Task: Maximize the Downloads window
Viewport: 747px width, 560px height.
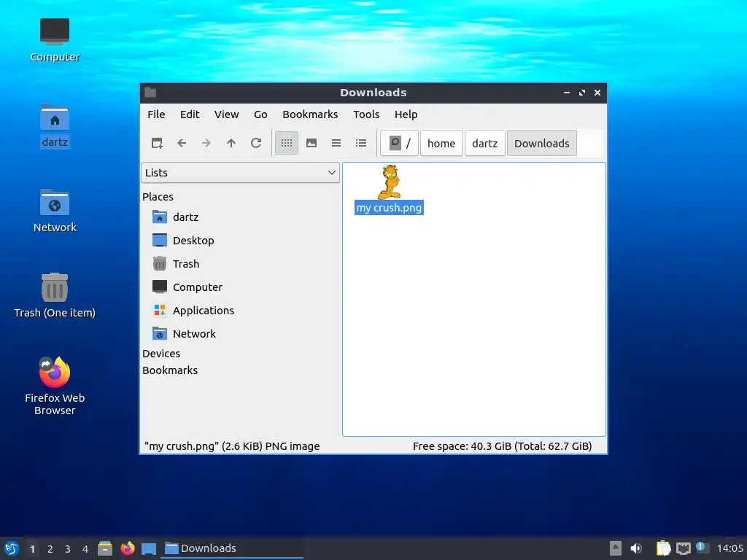Action: pyautogui.click(x=581, y=93)
